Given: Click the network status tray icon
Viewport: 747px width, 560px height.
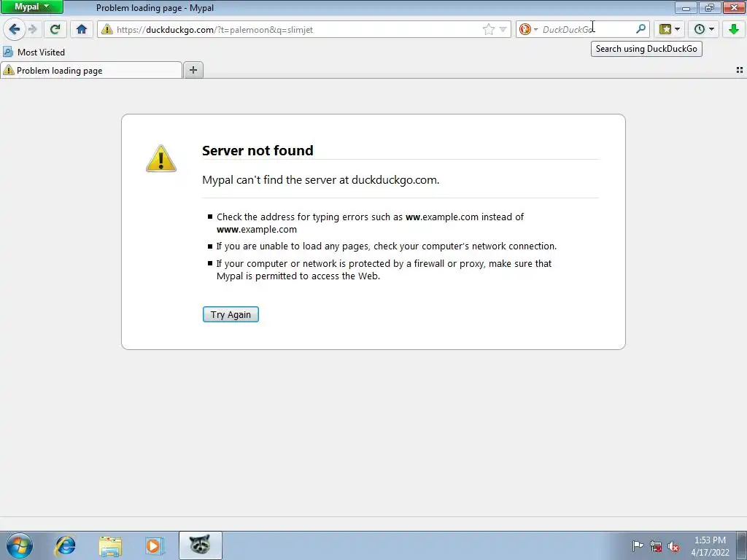Looking at the screenshot, I should [x=656, y=546].
